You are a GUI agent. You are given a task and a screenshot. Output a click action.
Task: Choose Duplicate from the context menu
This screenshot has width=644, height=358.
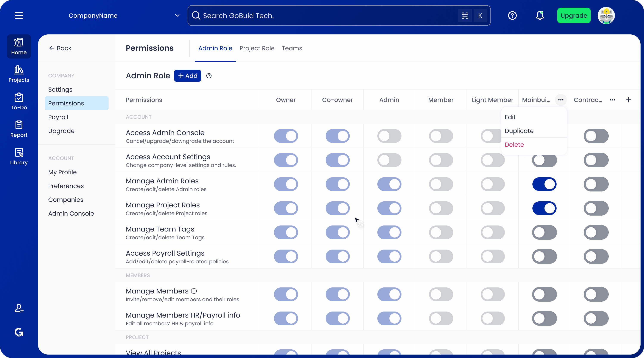click(519, 131)
